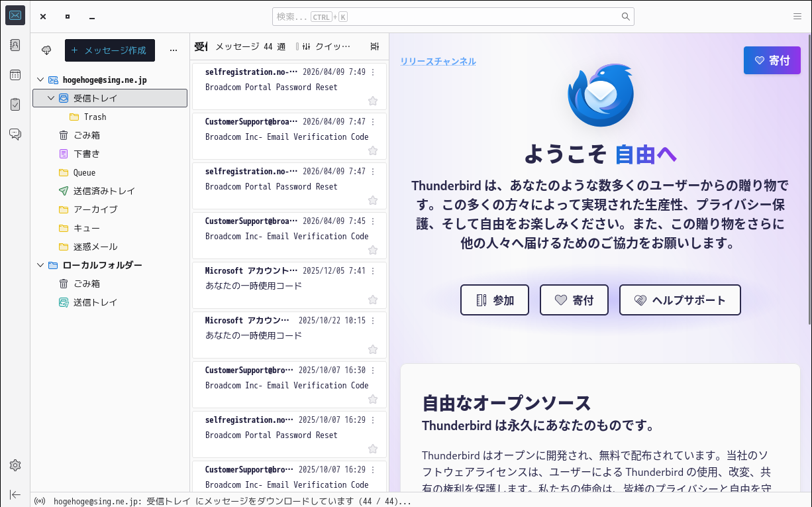Open message list display options
Viewport: 812px width, 507px height.
(x=375, y=46)
